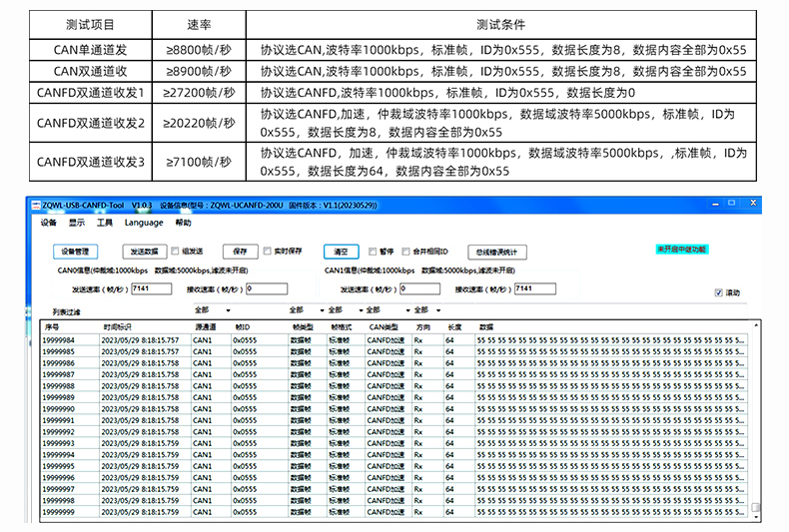This screenshot has height=532, width=789.
Task: Open the 帮助 menu
Action: tap(183, 223)
